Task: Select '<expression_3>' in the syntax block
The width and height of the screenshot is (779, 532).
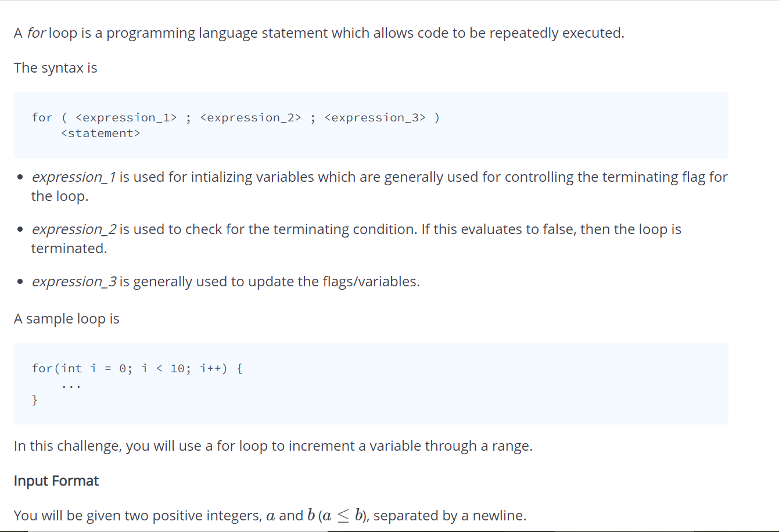Action: click(x=375, y=117)
